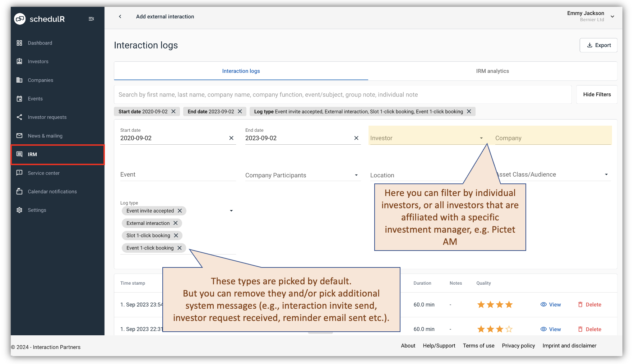Screen dimensions: 635x364
Task: Set the first entry rating to five stars
Action: (519, 304)
